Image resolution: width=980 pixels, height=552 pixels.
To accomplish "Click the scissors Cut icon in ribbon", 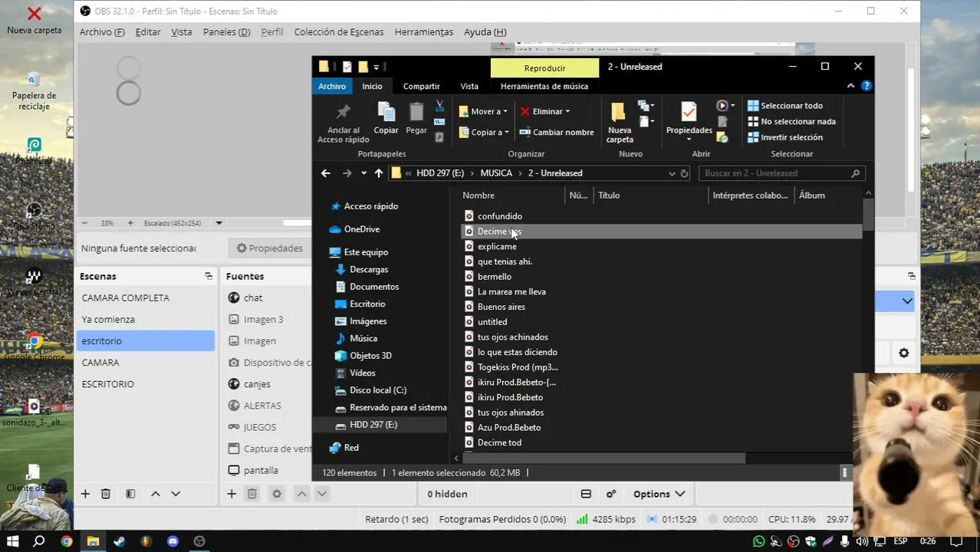I will (x=439, y=106).
